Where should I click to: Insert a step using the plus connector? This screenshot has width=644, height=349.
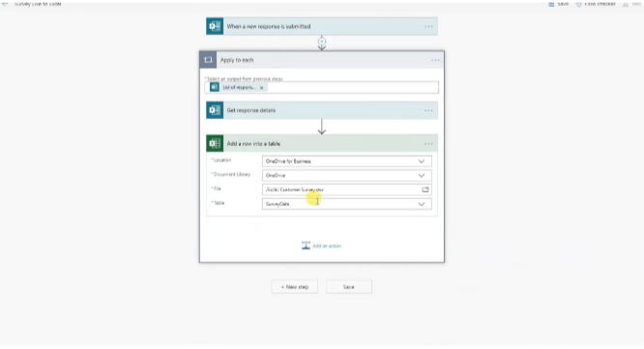(x=322, y=42)
